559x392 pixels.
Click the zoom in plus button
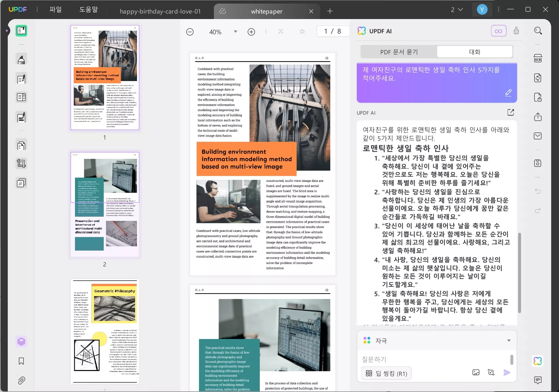251,32
